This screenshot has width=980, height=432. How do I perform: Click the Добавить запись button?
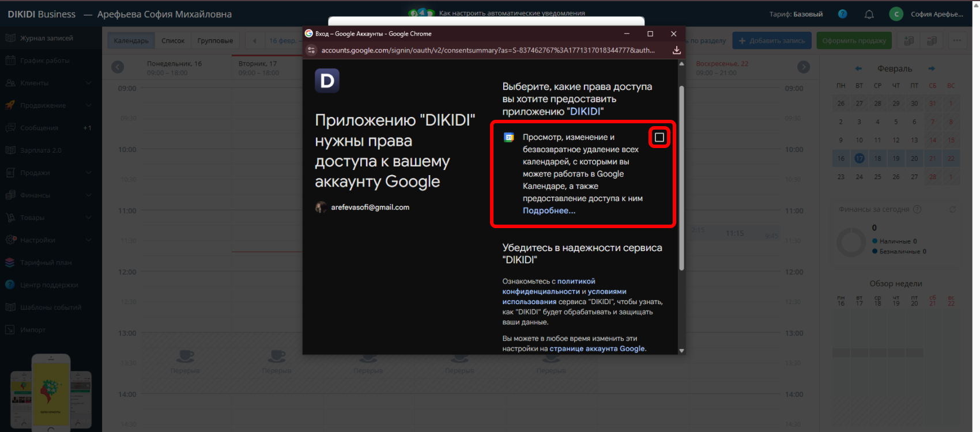pos(771,41)
